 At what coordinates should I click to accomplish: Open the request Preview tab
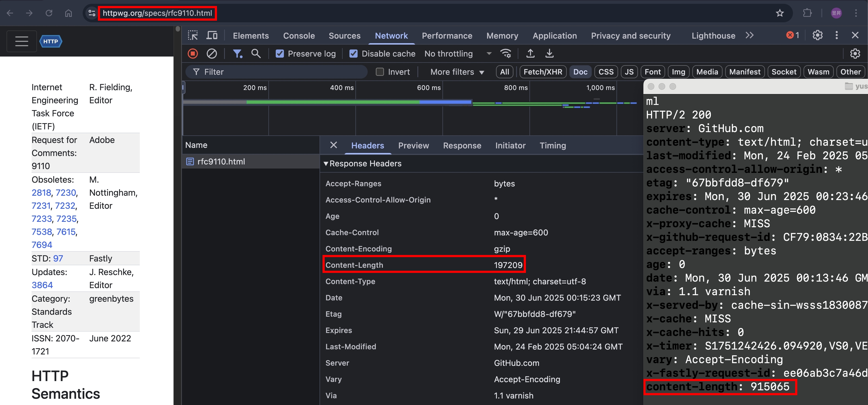pos(413,146)
